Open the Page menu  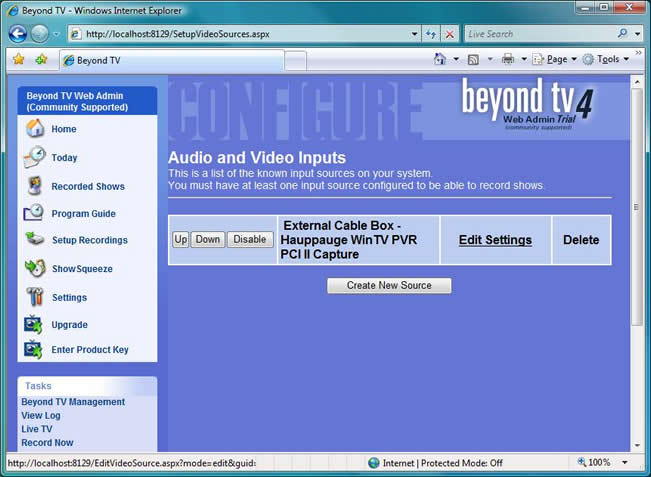(x=555, y=59)
